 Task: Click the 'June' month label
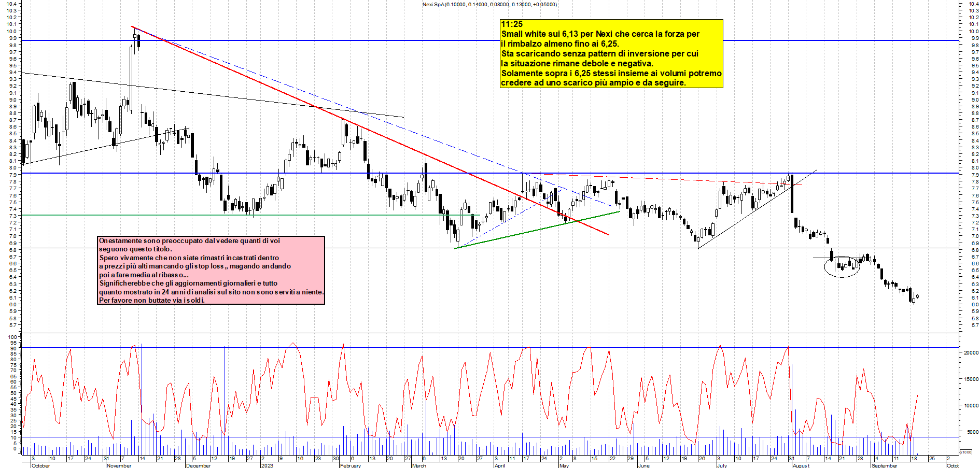[x=643, y=465]
